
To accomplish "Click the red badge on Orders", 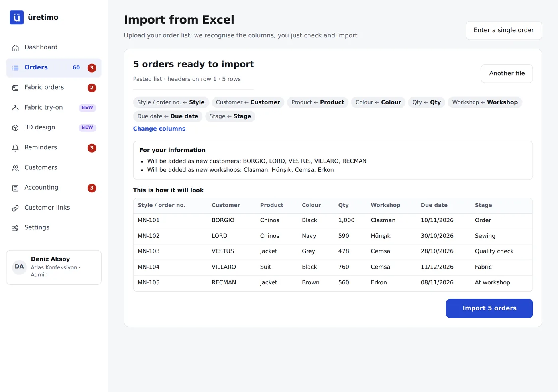I will [x=92, y=68].
